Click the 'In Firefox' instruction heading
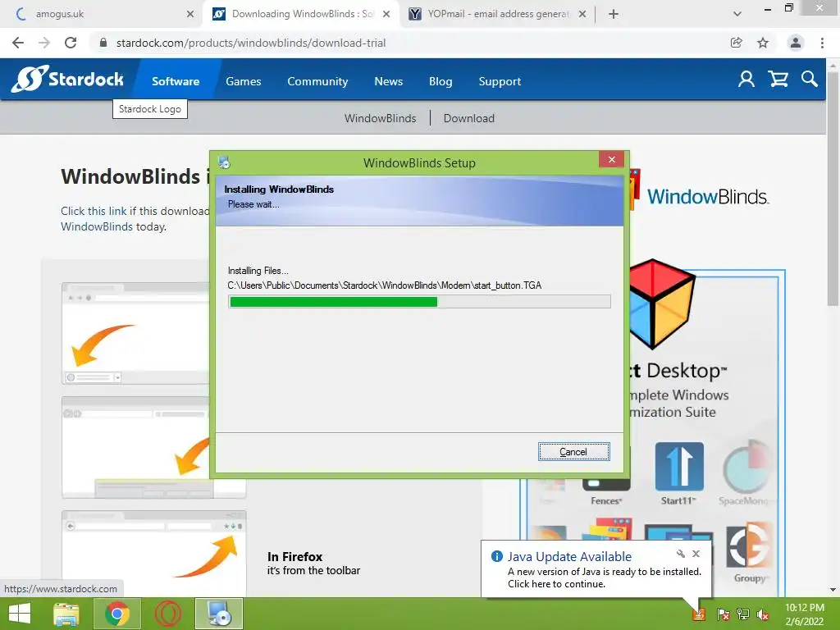Image resolution: width=840 pixels, height=630 pixels. pos(294,557)
